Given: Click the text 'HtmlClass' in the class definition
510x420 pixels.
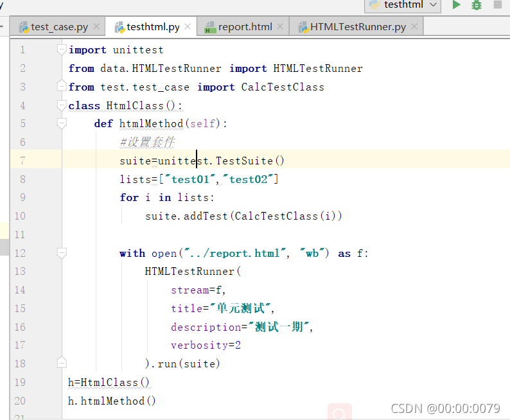Looking at the screenshot, I should (135, 105).
